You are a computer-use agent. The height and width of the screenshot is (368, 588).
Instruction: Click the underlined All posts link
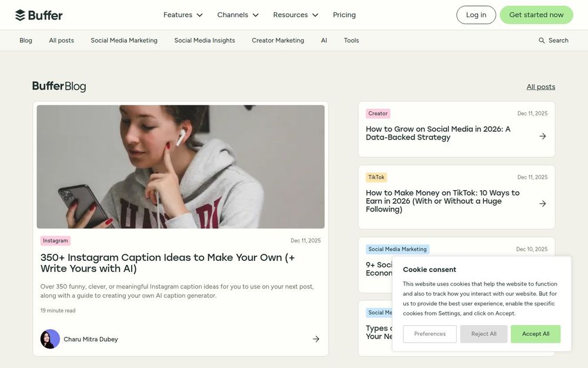(541, 87)
